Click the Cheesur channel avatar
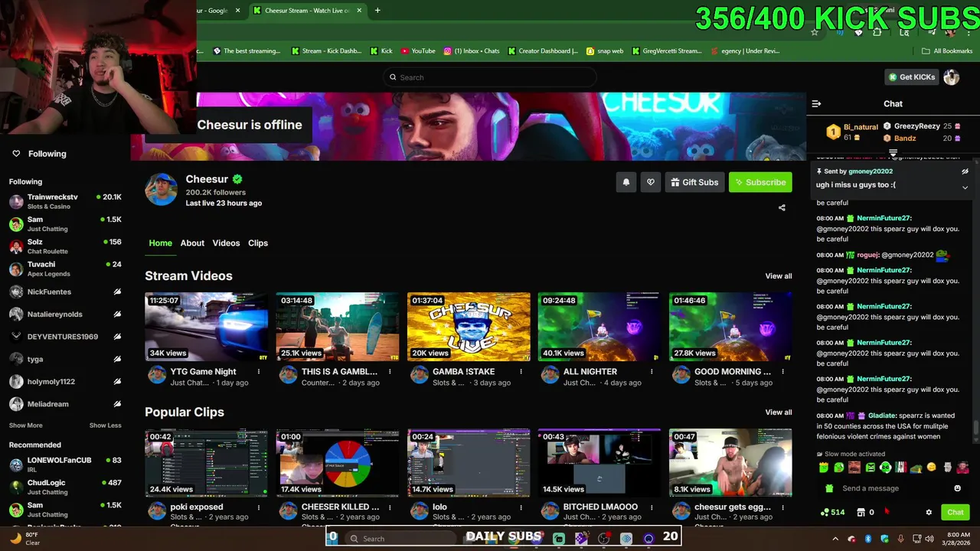The width and height of the screenshot is (980, 551). point(161,189)
